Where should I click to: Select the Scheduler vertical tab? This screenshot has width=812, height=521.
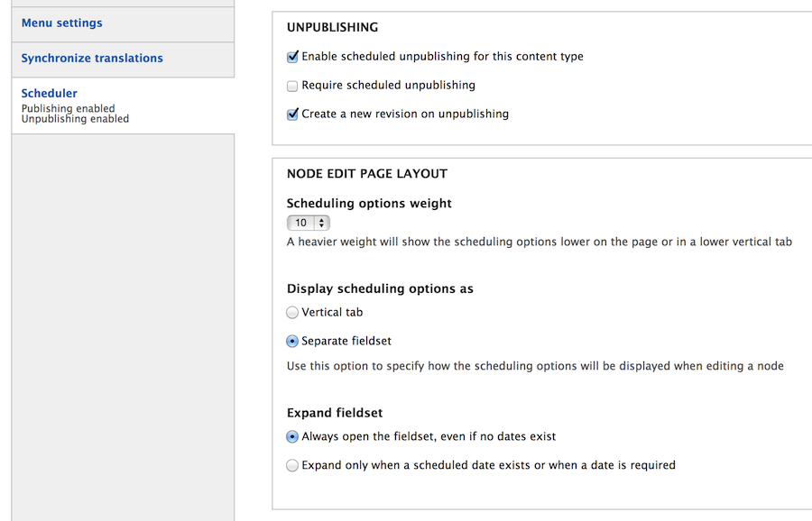pyautogui.click(x=50, y=93)
